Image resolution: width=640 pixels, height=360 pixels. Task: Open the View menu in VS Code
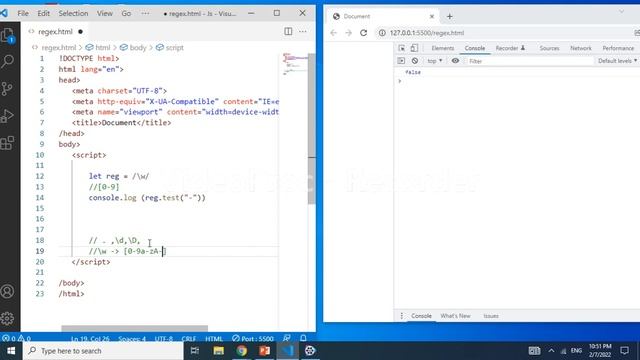point(104,13)
